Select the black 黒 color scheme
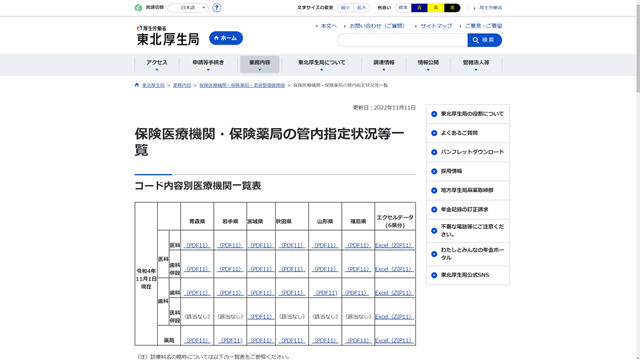Image resolution: width=640 pixels, height=360 pixels. point(452,8)
